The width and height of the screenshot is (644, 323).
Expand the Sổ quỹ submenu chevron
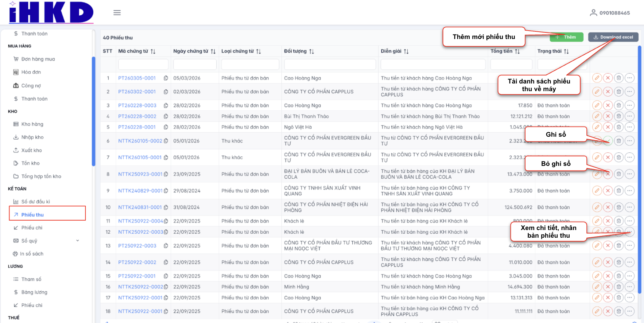(77, 241)
